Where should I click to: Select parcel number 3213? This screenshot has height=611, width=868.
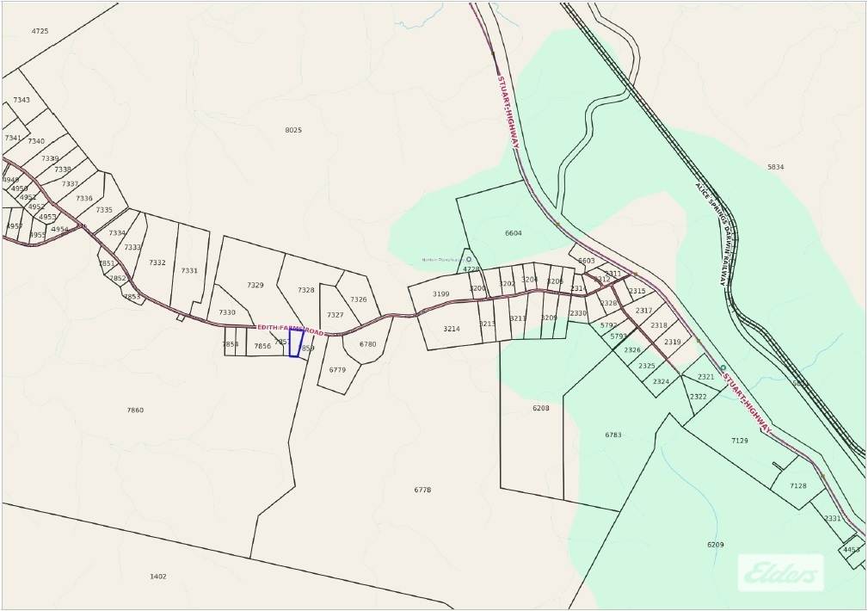coord(487,324)
